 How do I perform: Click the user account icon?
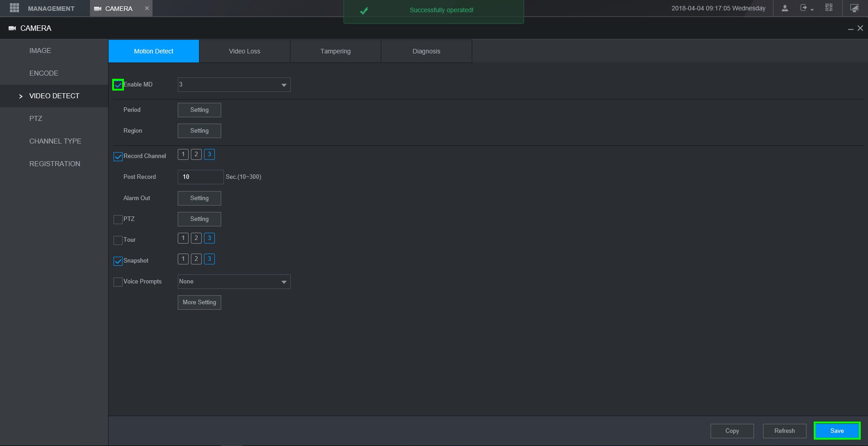785,8
